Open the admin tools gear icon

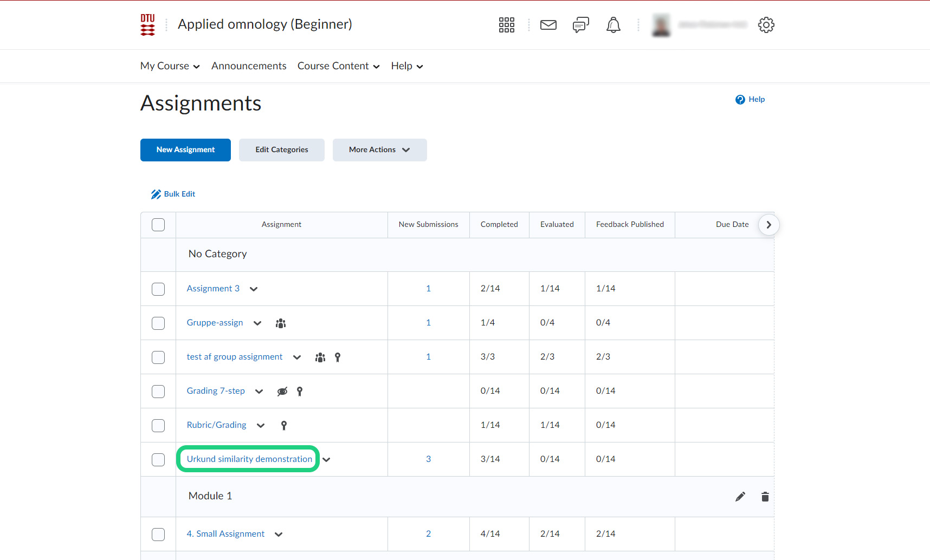[766, 25]
